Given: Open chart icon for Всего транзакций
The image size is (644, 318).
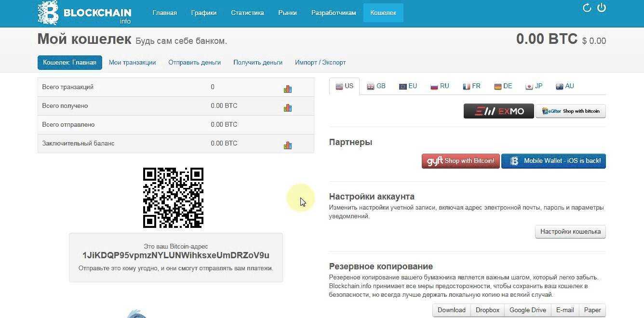Looking at the screenshot, I should click(x=288, y=89).
